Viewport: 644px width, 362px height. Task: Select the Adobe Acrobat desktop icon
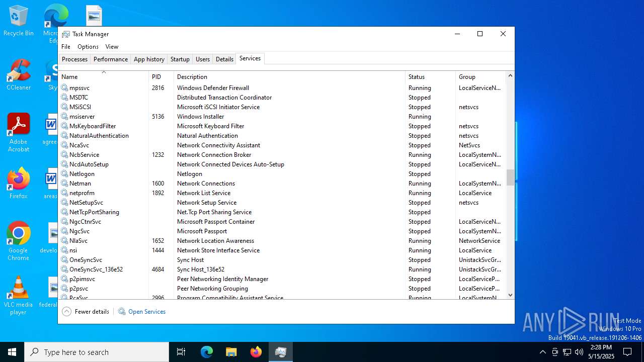[x=19, y=133]
